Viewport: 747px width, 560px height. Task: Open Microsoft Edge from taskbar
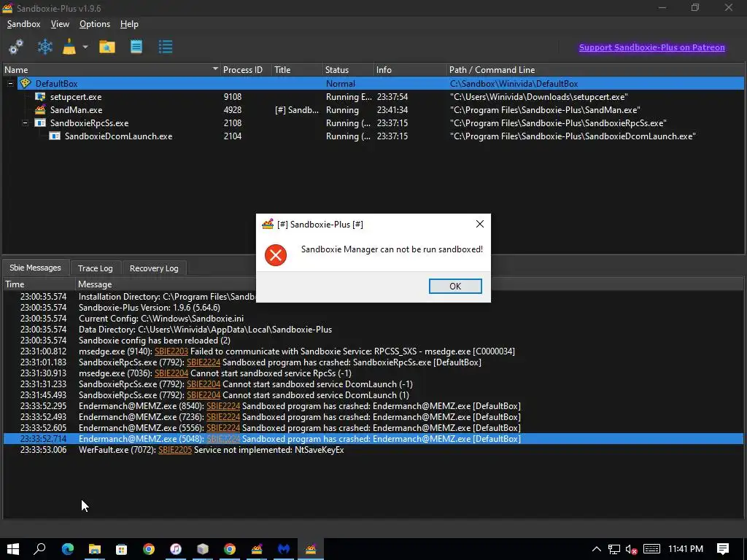[68, 549]
